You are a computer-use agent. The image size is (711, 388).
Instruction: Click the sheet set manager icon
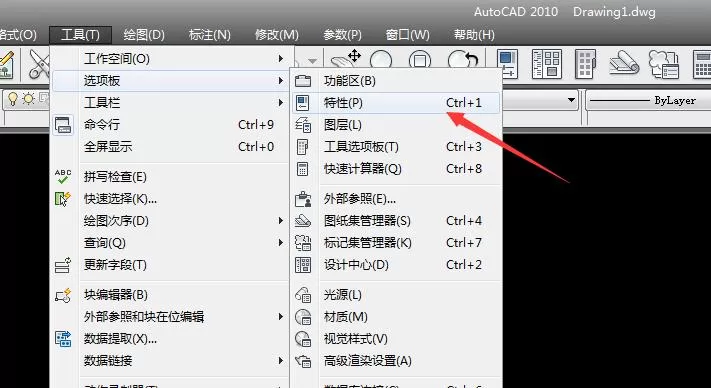(x=303, y=221)
